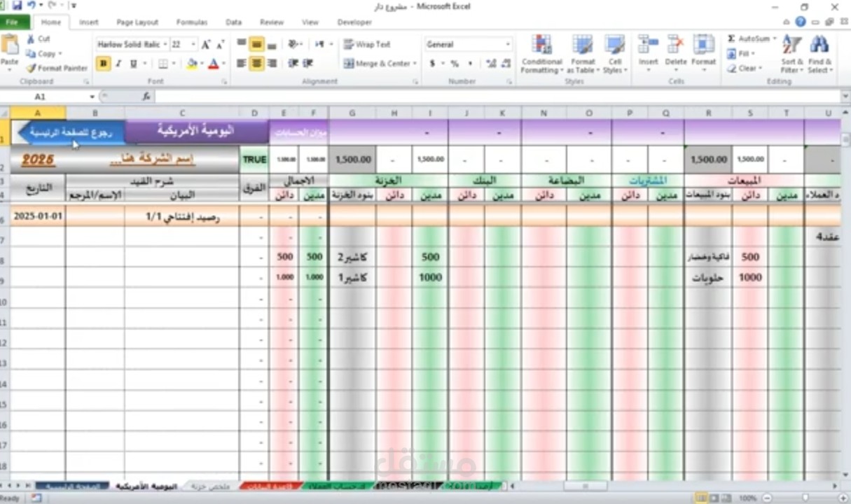
Task: Toggle Wrap Text
Action: pos(367,44)
